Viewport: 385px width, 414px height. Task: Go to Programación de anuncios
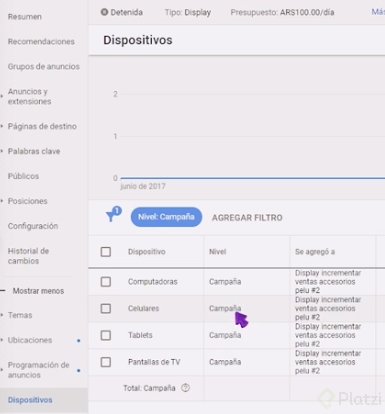point(38,370)
